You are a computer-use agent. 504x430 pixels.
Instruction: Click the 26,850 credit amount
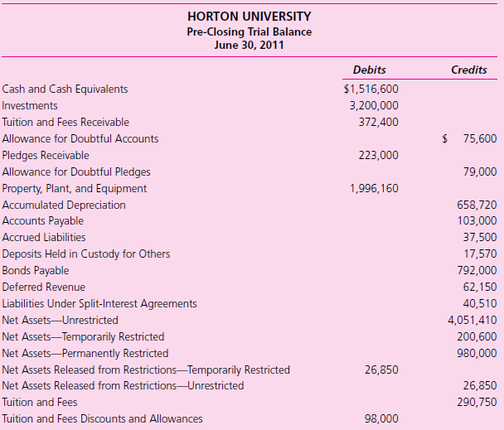[480, 385]
